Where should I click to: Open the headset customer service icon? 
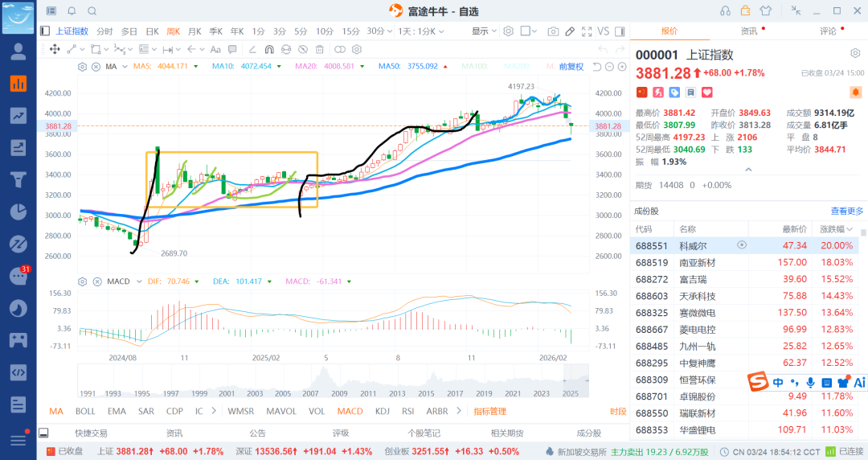coord(725,11)
